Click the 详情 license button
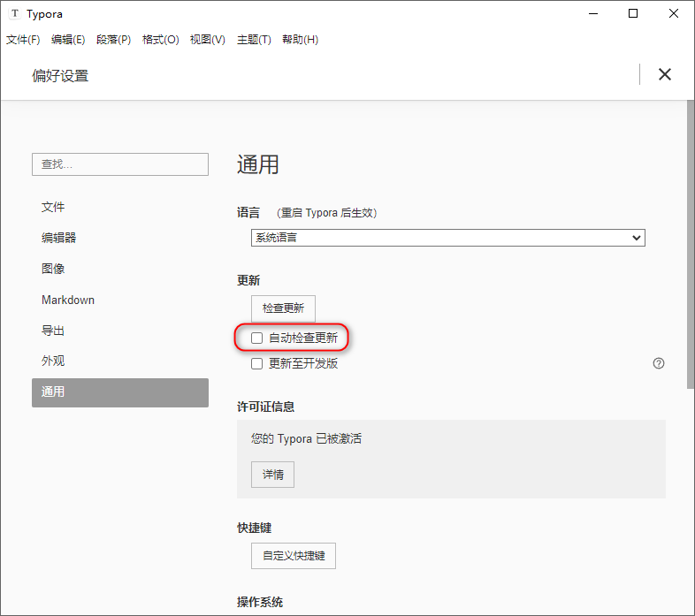Image resolution: width=695 pixels, height=616 pixels. tap(272, 475)
